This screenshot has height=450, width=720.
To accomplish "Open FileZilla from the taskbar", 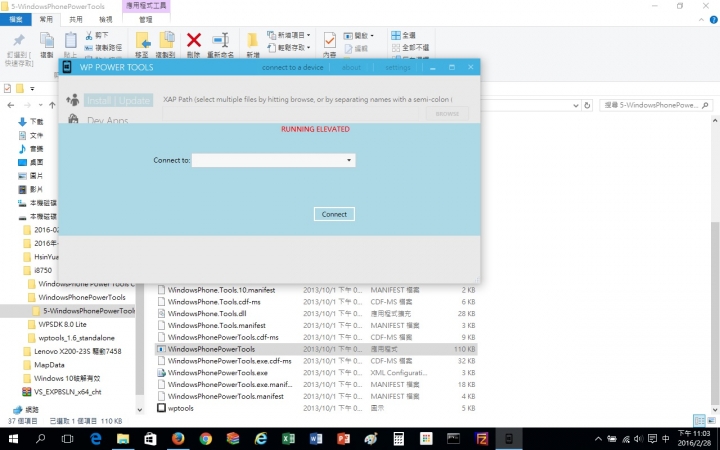I will (481, 439).
